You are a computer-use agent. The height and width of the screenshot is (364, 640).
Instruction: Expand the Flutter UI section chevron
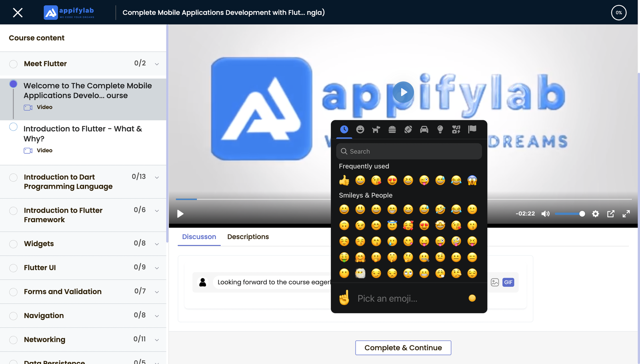tap(157, 268)
